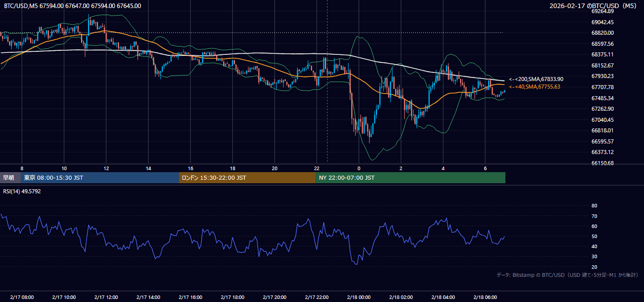Click RSI axis level 70
This screenshot has height=302, width=644.
594,216
